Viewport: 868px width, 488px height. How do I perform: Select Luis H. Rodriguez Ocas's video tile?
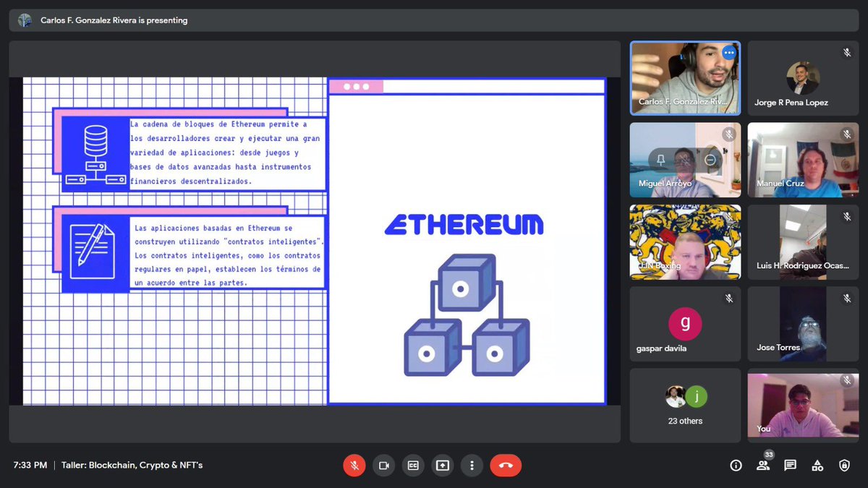803,241
